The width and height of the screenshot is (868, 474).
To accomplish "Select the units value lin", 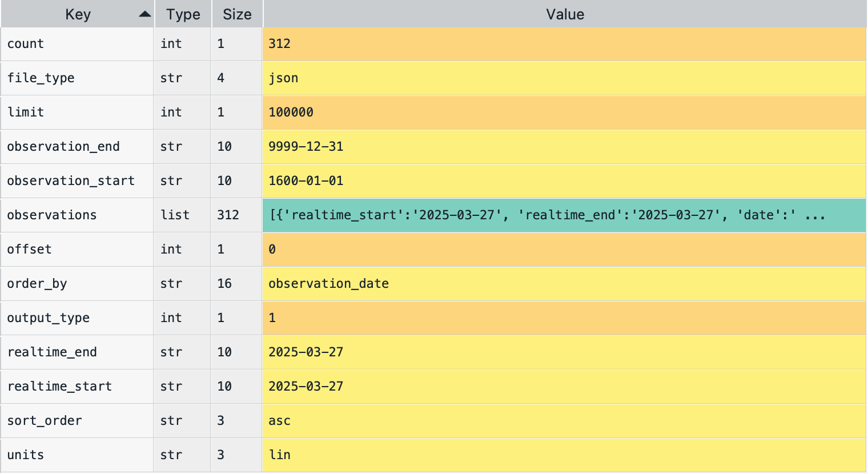I will (x=279, y=455).
